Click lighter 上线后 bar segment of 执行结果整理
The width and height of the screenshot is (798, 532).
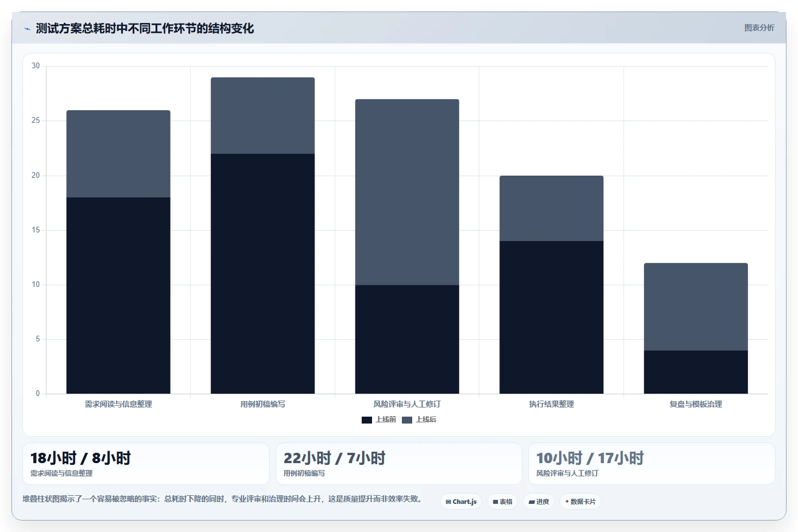click(x=552, y=208)
